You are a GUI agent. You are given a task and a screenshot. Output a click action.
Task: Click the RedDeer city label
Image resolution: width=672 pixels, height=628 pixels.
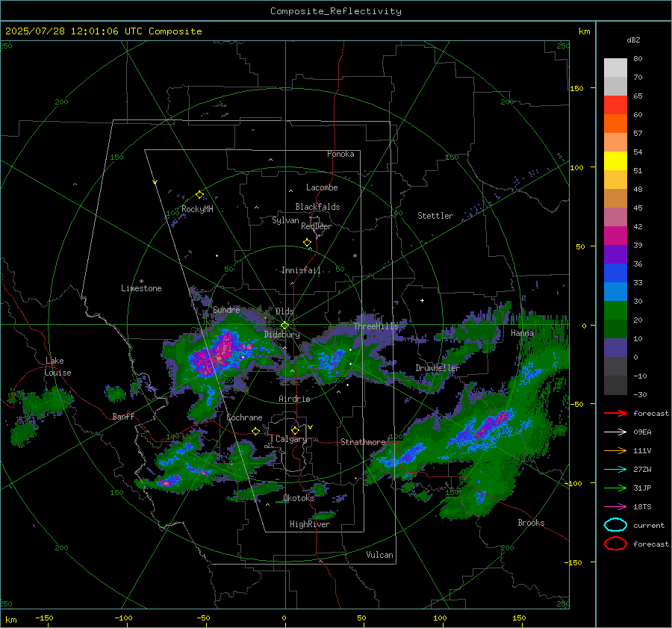(x=317, y=226)
